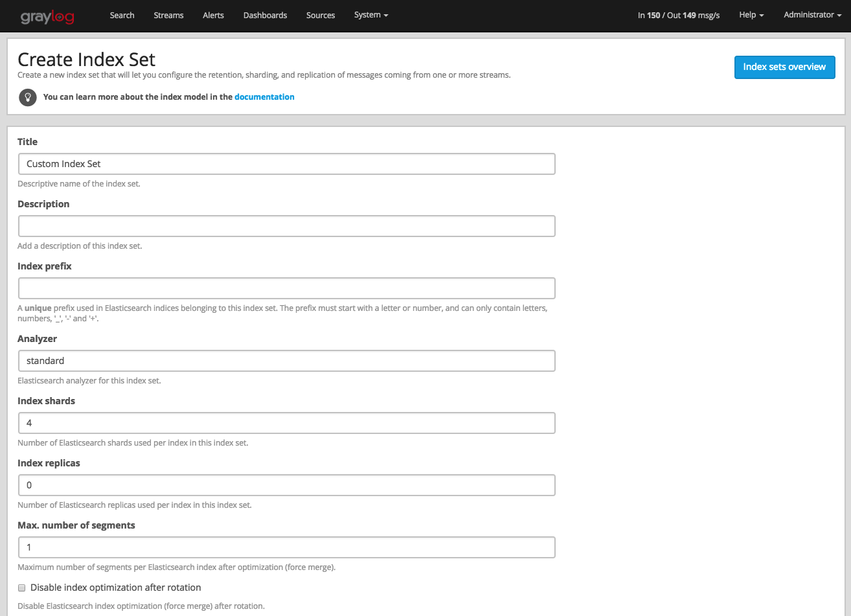Go to the Alerts page

click(213, 15)
